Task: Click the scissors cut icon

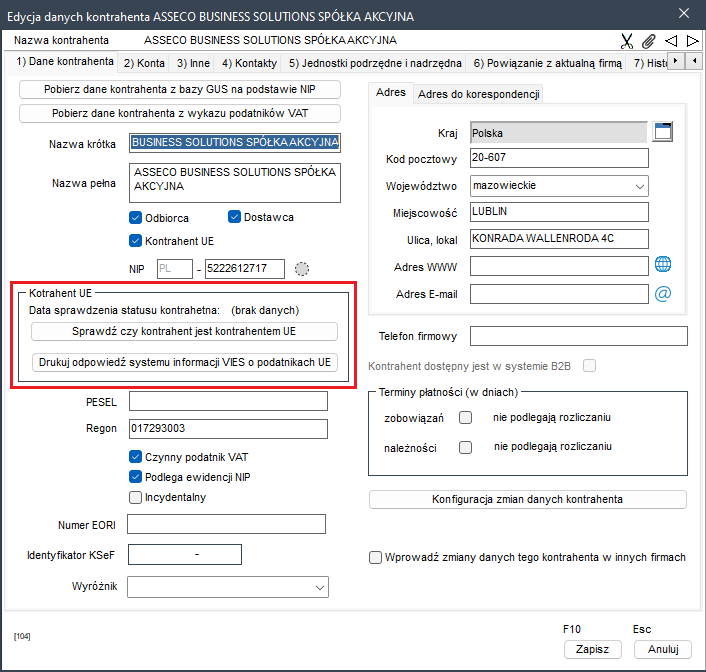Action: coord(626,41)
